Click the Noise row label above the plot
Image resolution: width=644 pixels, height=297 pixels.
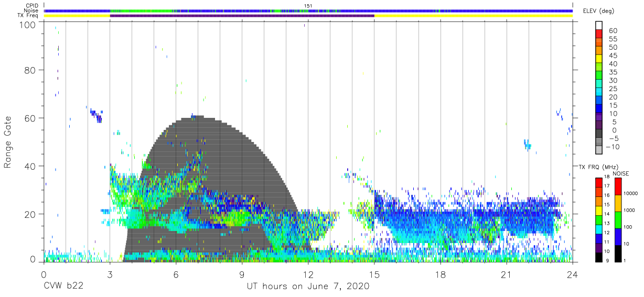31,10
